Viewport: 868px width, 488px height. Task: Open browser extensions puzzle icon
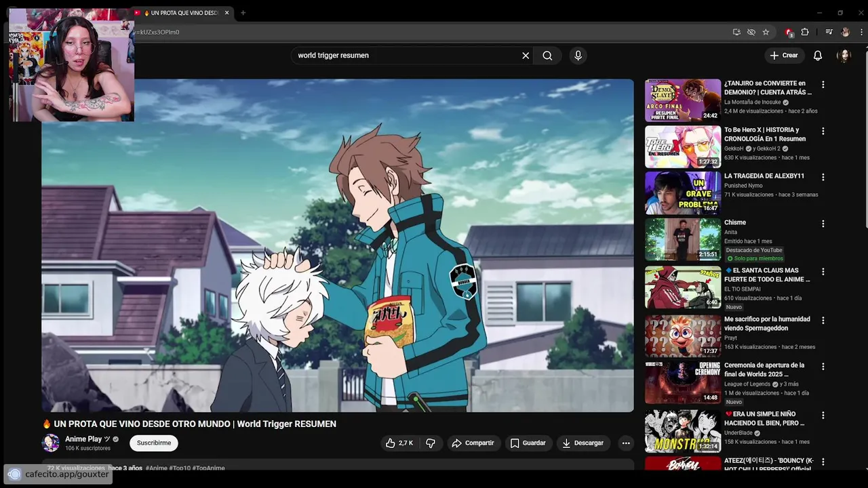[805, 32]
